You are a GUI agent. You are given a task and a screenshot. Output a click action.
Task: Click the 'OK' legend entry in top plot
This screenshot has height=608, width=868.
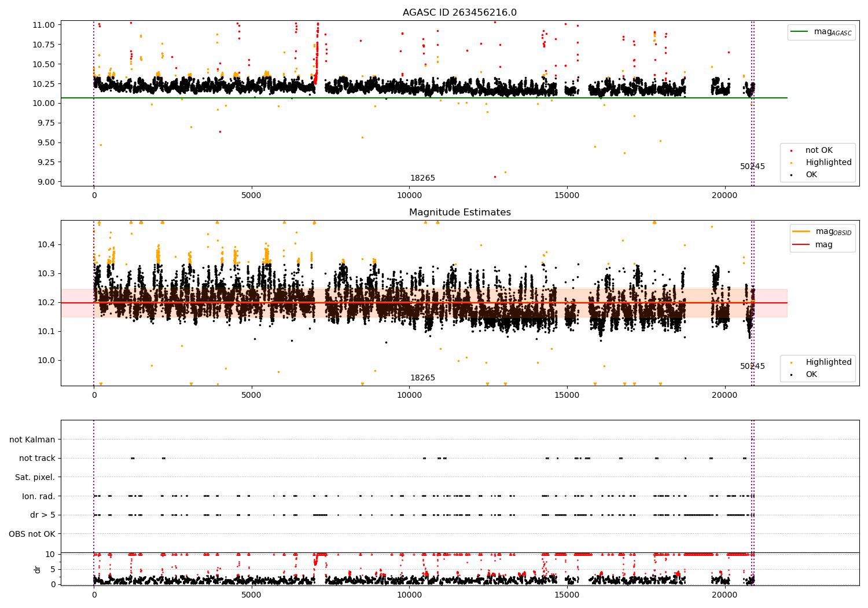[x=811, y=175]
